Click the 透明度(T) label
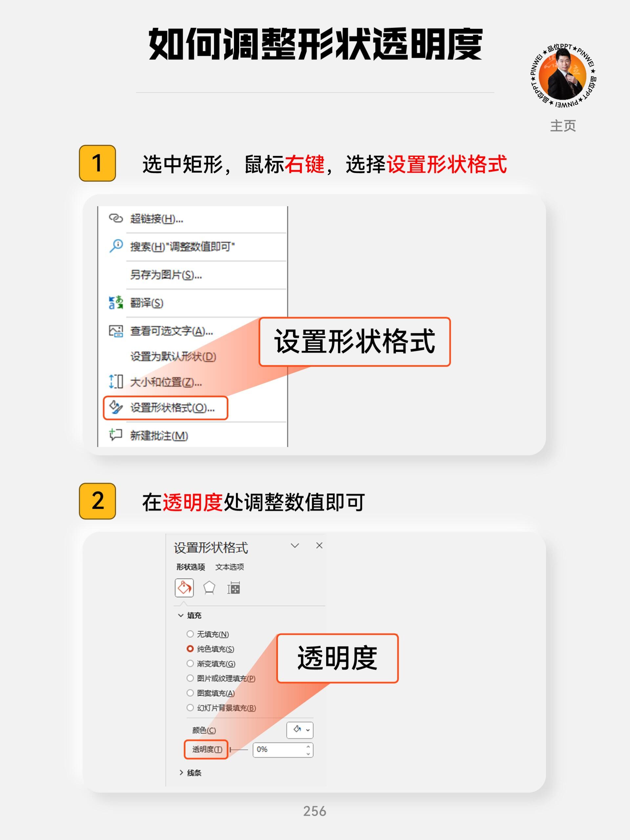630x840 pixels. coord(207,749)
